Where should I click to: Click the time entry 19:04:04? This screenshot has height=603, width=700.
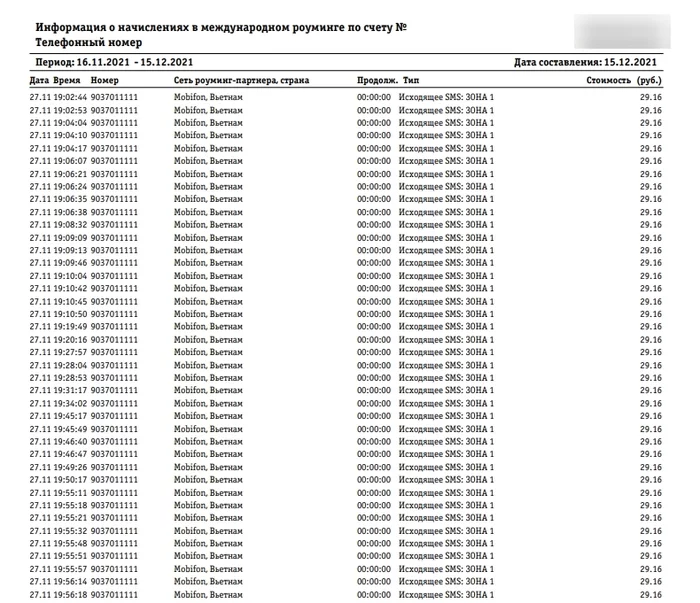(x=70, y=123)
